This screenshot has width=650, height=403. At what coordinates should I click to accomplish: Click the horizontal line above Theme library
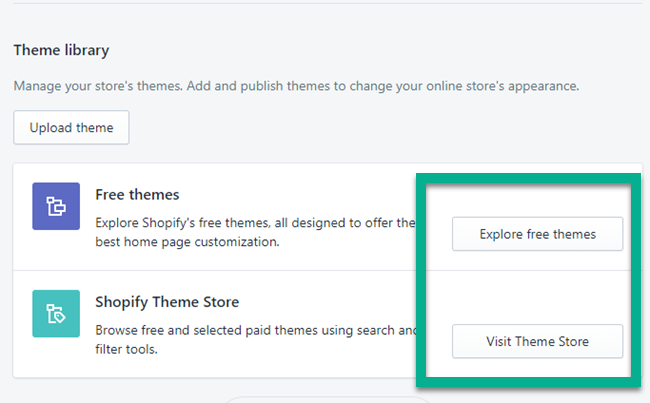(x=325, y=3)
